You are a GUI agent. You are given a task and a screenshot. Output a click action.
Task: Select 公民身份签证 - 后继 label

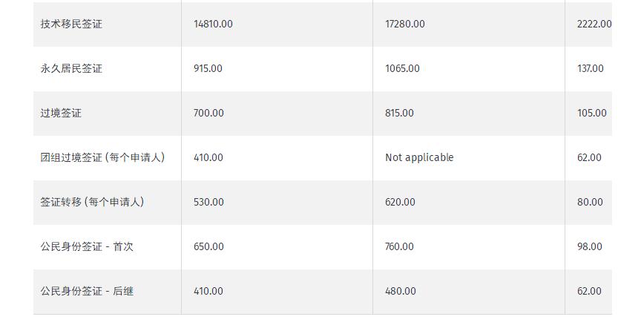[x=87, y=291]
